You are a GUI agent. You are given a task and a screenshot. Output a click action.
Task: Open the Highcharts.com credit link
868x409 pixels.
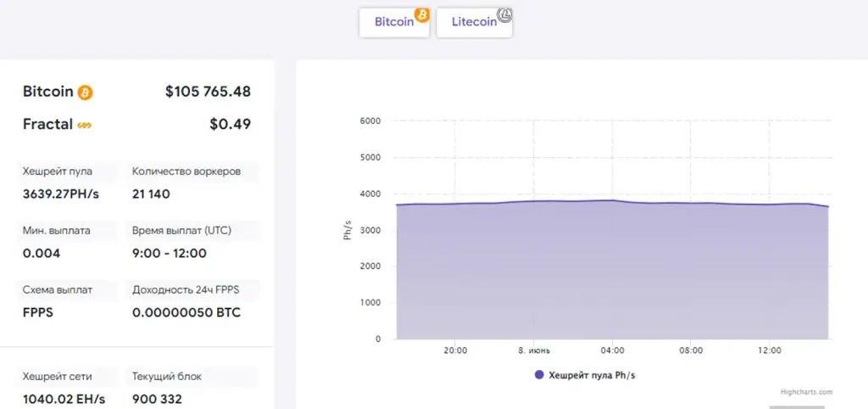point(807,392)
